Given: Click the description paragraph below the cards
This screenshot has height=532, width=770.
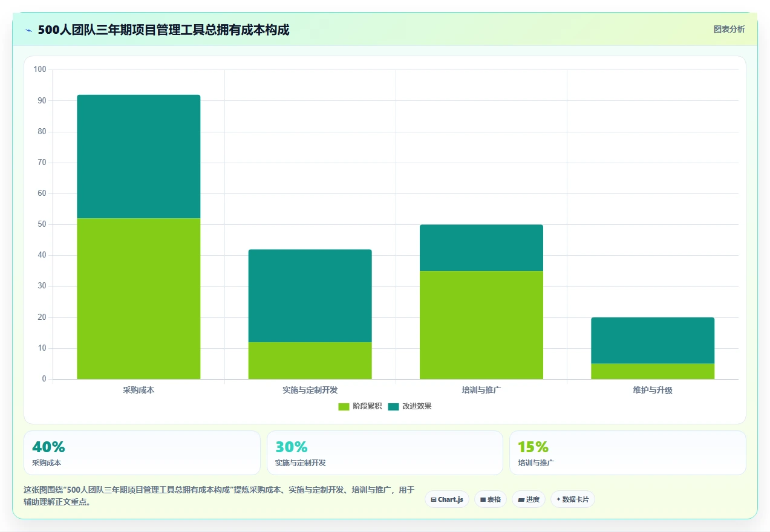Looking at the screenshot, I should click(x=218, y=496).
